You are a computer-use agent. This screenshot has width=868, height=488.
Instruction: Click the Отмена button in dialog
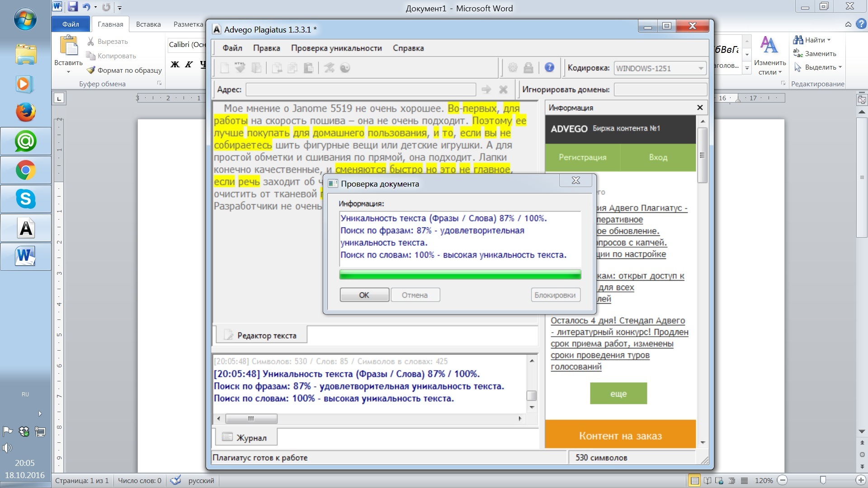(x=415, y=295)
